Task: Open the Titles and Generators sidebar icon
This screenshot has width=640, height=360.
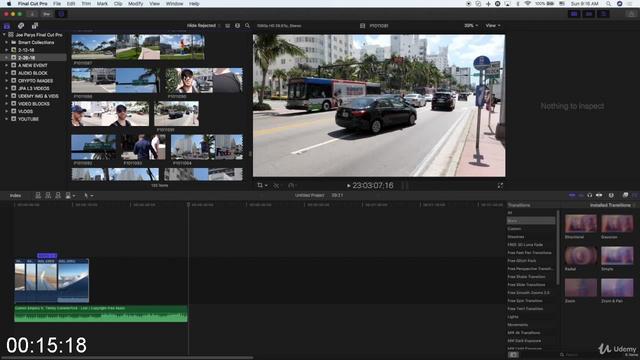Action: pos(35,26)
